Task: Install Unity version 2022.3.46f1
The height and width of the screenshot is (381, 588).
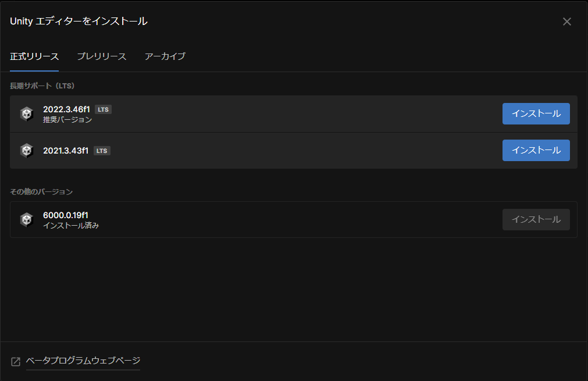Action: click(x=536, y=113)
